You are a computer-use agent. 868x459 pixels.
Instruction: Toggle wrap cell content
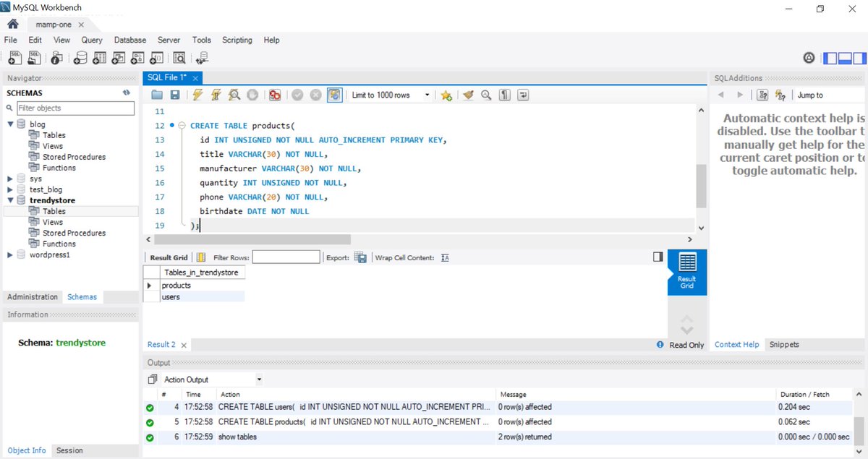[445, 257]
